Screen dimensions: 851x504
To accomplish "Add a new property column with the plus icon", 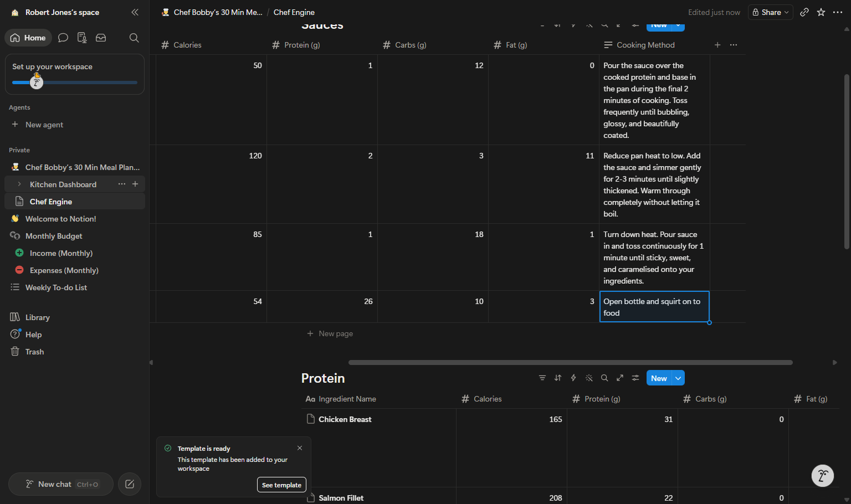I will tap(717, 45).
